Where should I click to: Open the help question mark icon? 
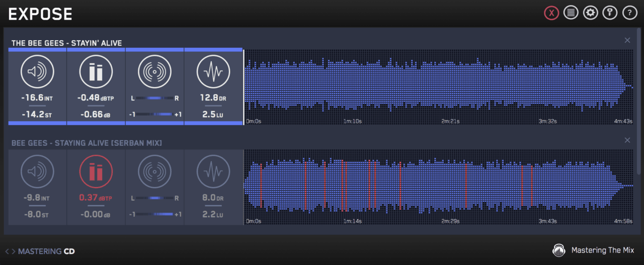coord(630,13)
